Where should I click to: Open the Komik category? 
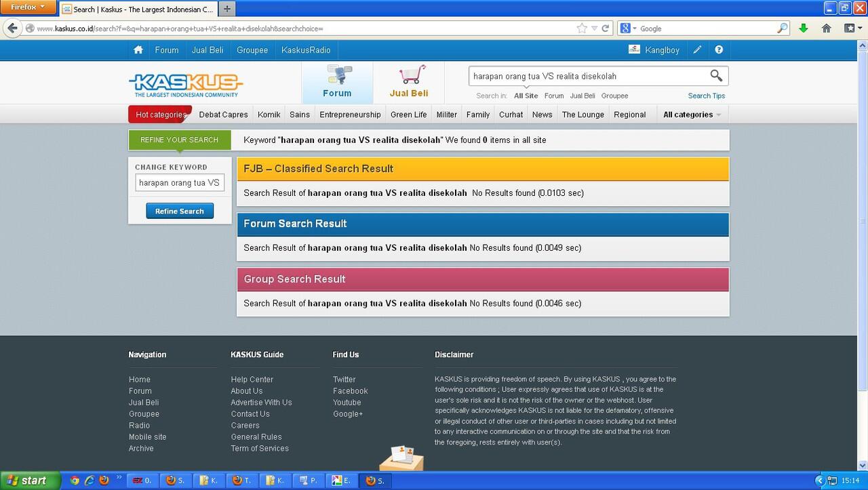point(269,115)
